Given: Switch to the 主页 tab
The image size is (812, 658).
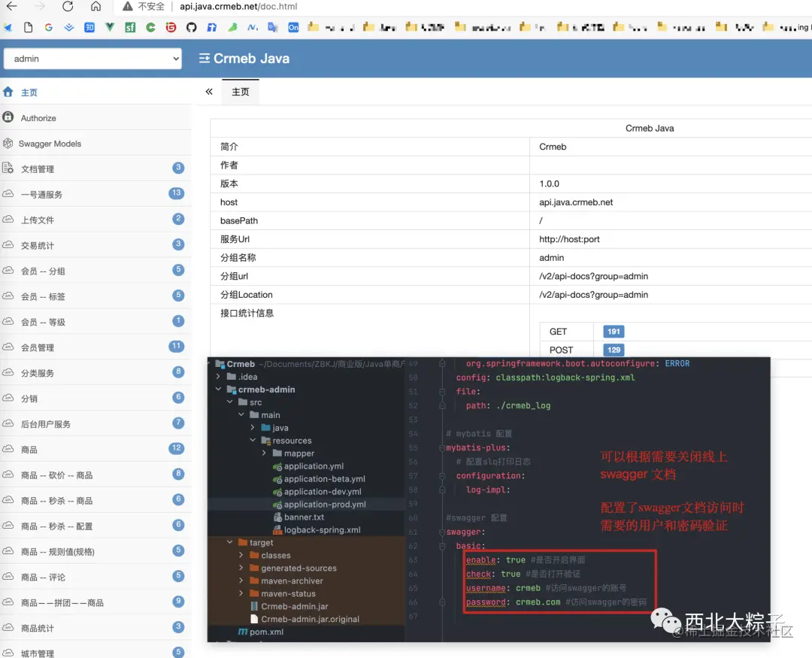Looking at the screenshot, I should pos(241,92).
